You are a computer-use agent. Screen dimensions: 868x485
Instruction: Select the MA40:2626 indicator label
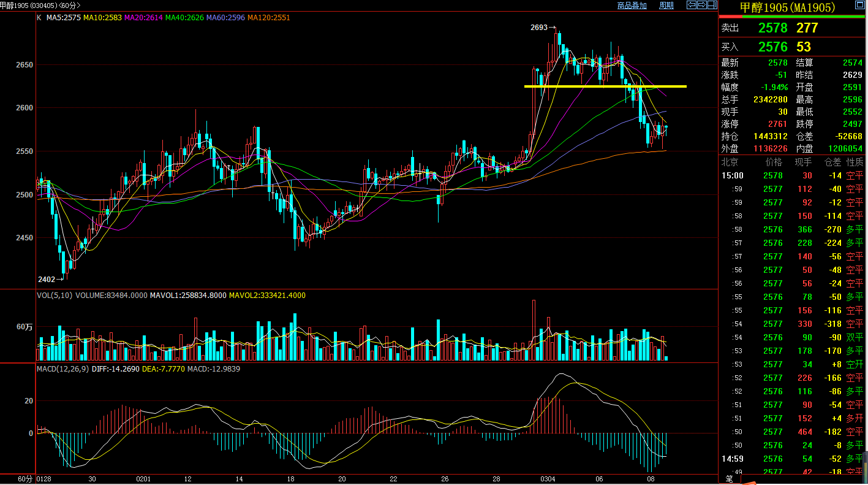tap(184, 18)
